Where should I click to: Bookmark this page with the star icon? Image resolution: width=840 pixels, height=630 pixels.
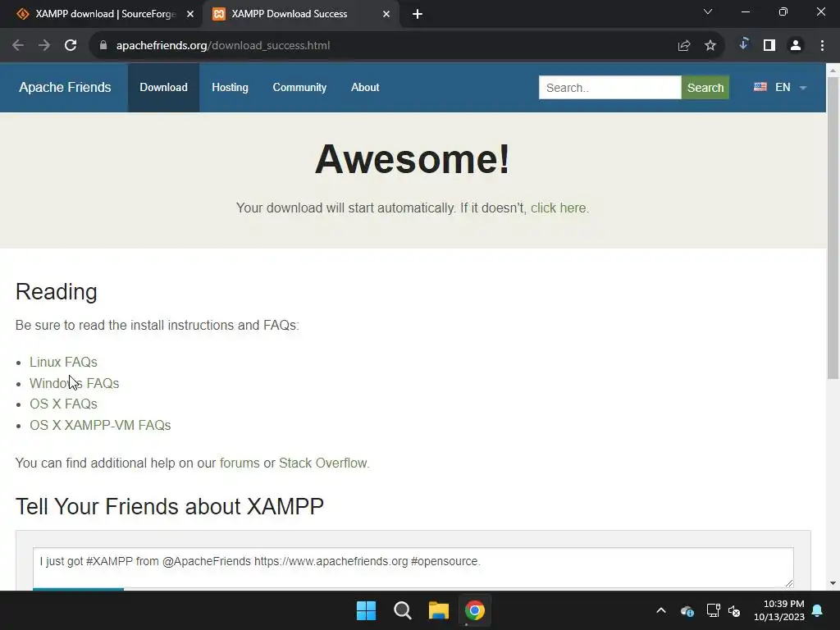click(x=710, y=46)
